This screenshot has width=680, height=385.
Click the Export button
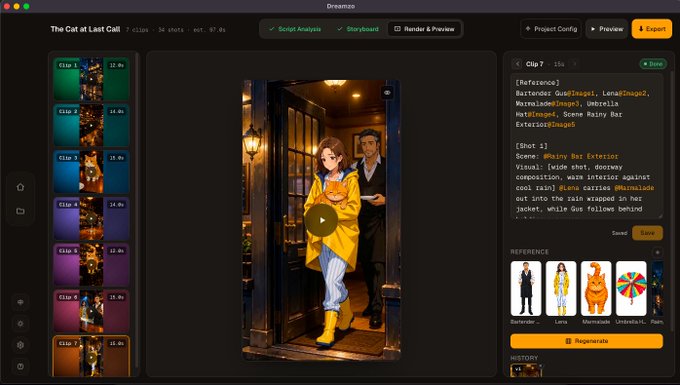[652, 29]
